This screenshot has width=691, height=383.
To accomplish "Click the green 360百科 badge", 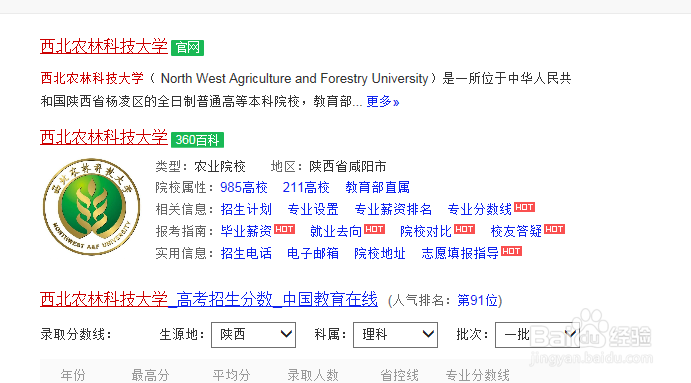I will [197, 140].
